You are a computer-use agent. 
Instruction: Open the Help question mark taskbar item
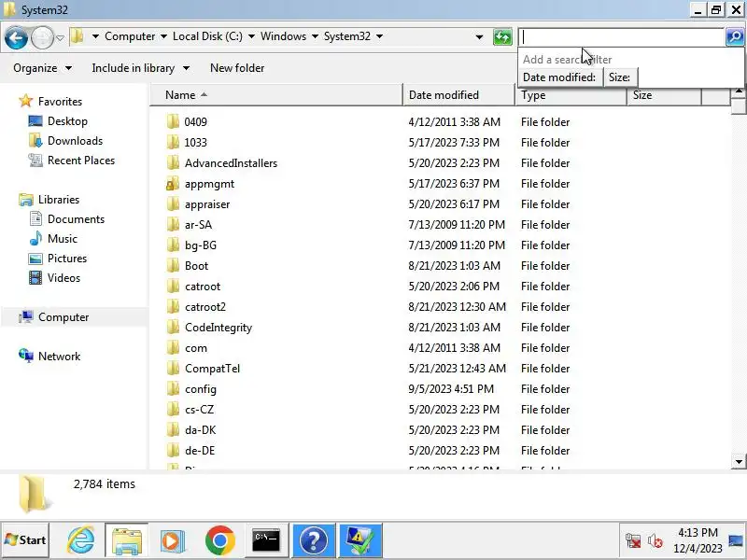pyautogui.click(x=313, y=540)
